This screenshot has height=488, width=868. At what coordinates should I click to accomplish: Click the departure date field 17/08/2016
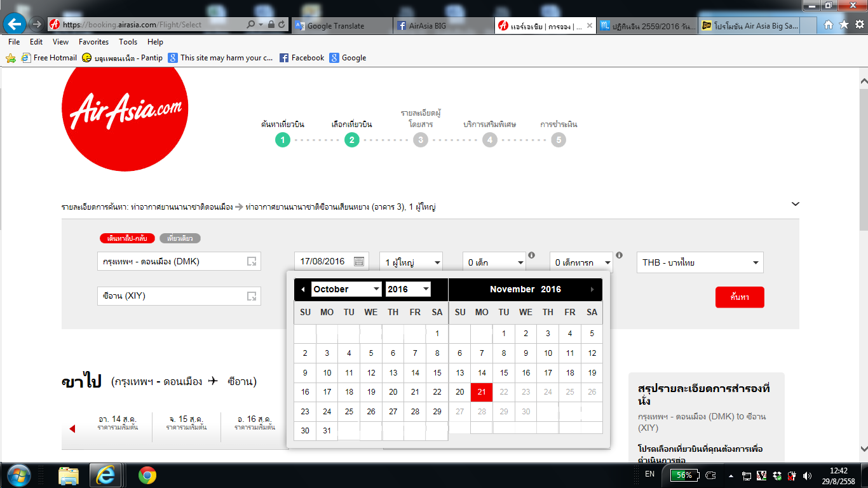pos(331,262)
